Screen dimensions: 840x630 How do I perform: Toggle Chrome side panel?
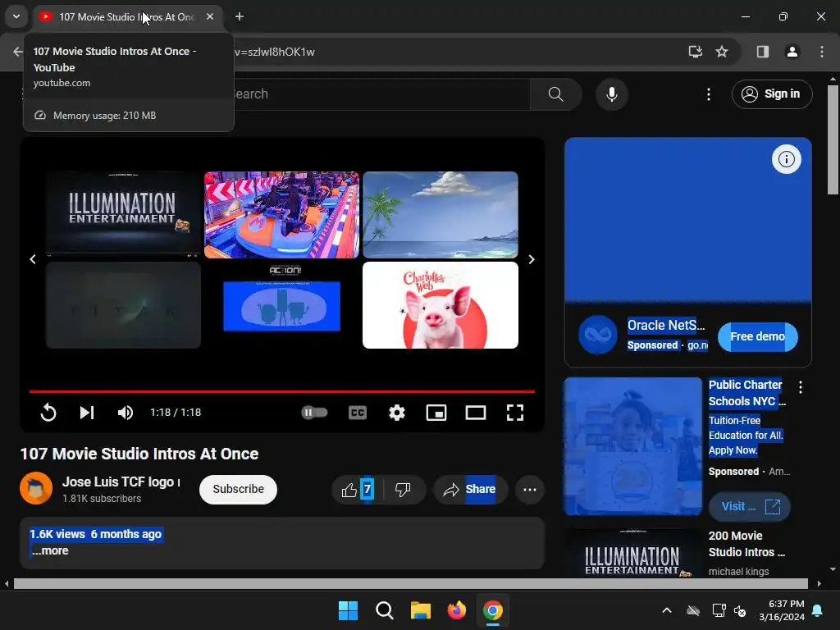click(x=763, y=52)
